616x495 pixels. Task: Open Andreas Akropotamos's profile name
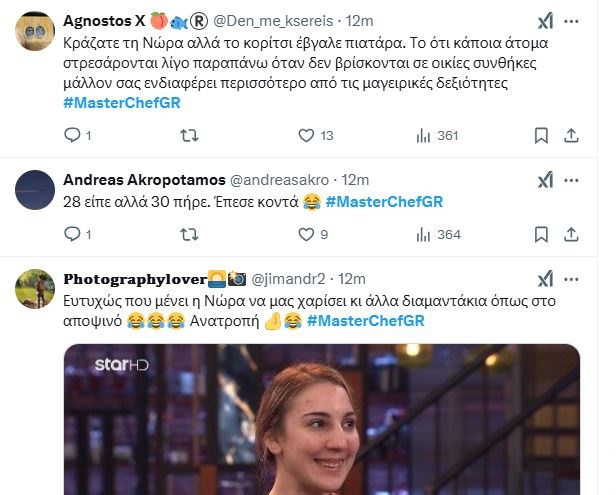[x=144, y=180]
